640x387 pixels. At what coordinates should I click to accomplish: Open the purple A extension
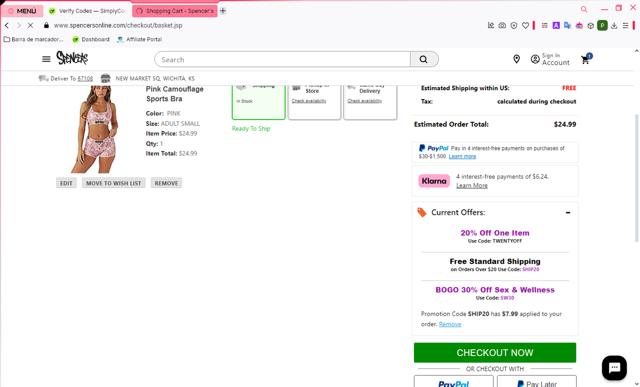[556, 25]
